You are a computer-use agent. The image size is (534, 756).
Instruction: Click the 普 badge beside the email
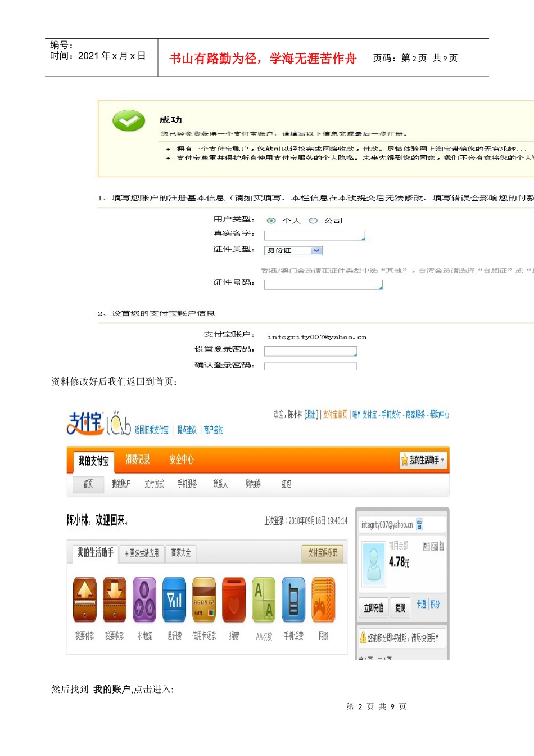(x=419, y=524)
